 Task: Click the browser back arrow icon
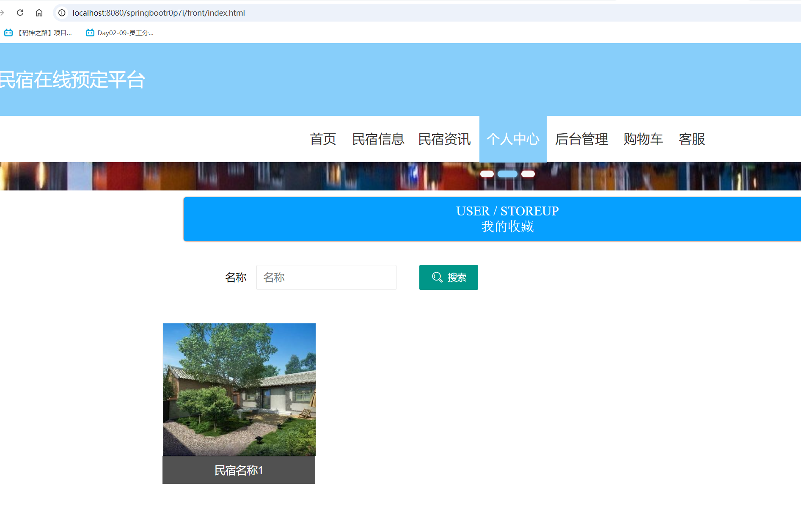tap(3, 13)
